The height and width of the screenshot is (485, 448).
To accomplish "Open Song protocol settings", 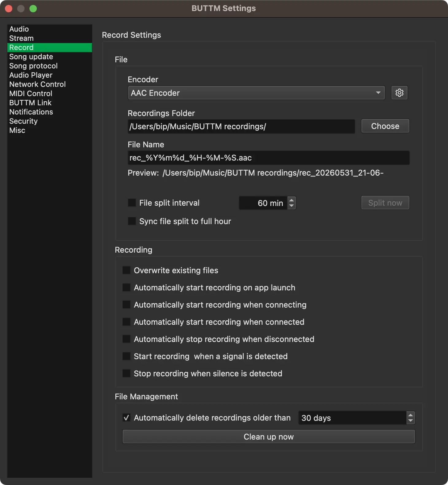I will pos(50,66).
